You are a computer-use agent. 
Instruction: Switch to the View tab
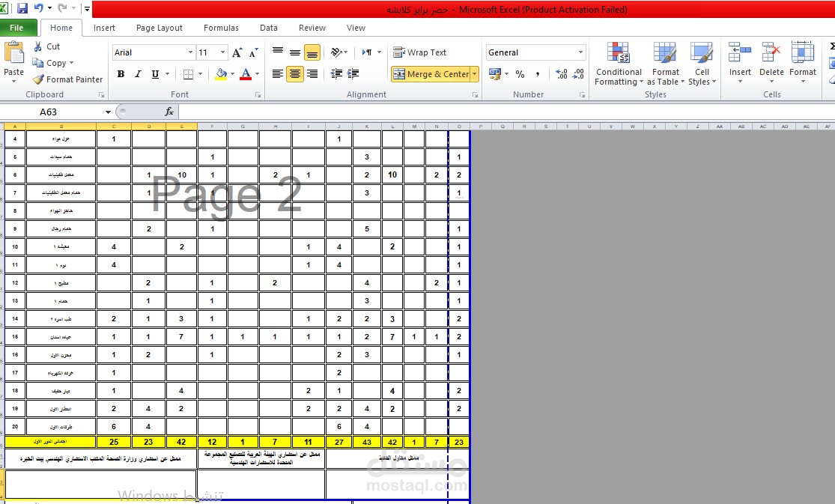(x=356, y=28)
